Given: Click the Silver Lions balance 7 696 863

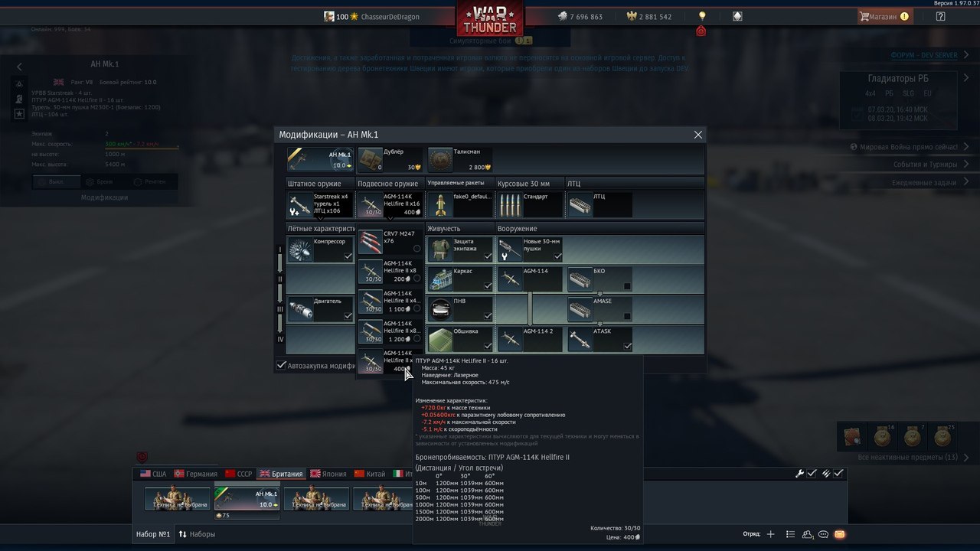Looking at the screenshot, I should (x=580, y=17).
